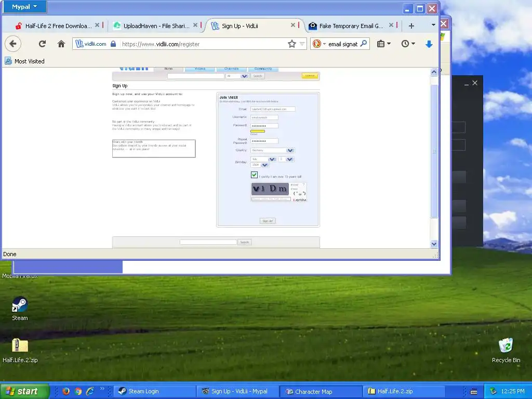Open the VidLii Videos navigation tab

click(x=200, y=69)
